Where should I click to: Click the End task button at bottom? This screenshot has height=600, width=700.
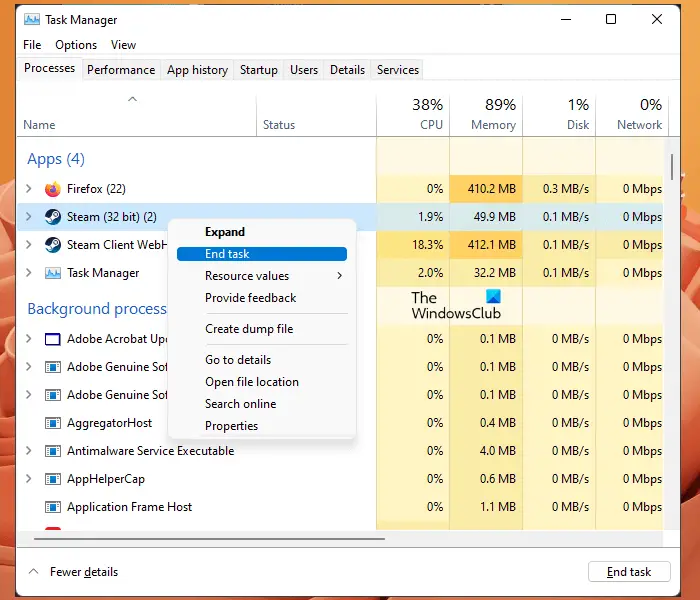629,571
